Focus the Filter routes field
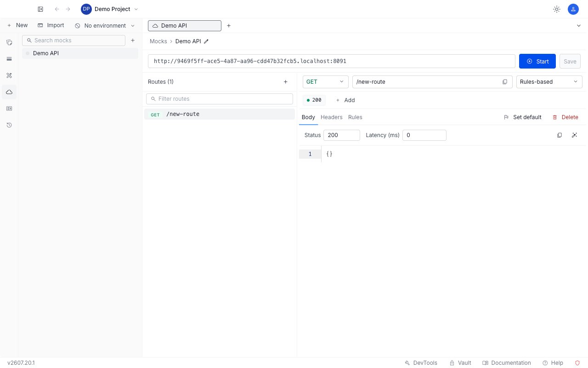 220,99
